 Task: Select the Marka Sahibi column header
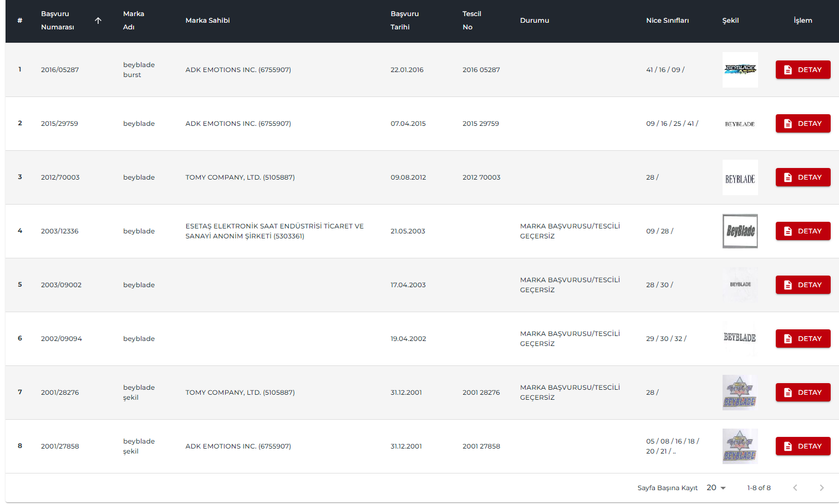(x=207, y=21)
